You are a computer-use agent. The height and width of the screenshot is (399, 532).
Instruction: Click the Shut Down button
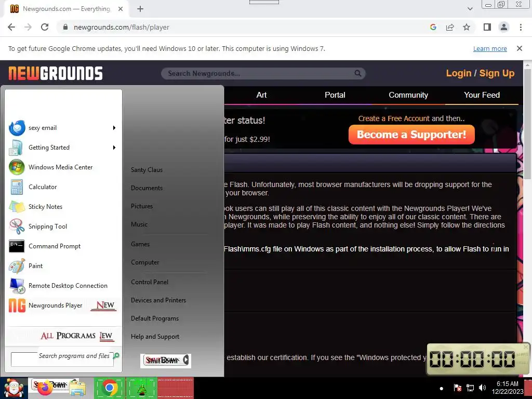point(162,361)
